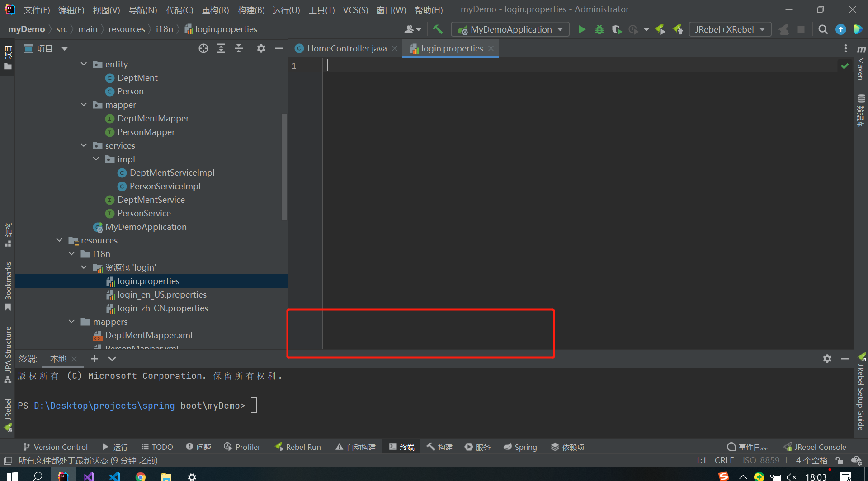Image resolution: width=868 pixels, height=481 pixels.
Task: Collapse the services folder
Action: [x=84, y=145]
